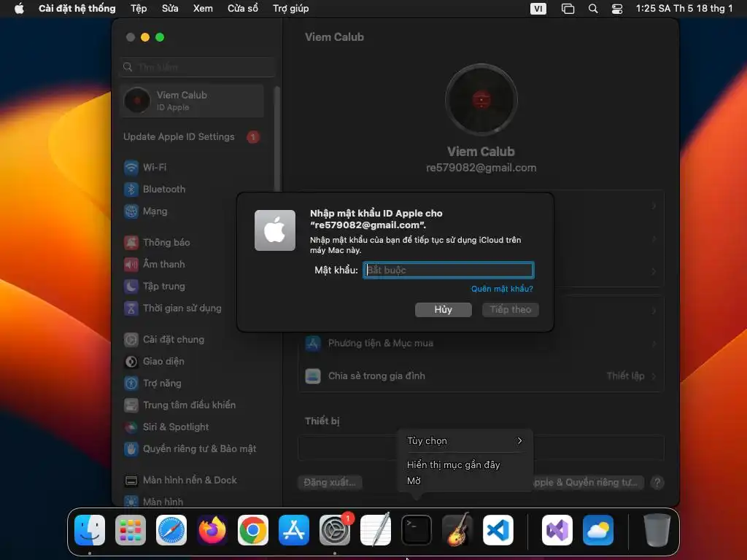Image resolution: width=747 pixels, height=560 pixels.
Task: Open the App Store dock icon
Action: [x=294, y=530]
